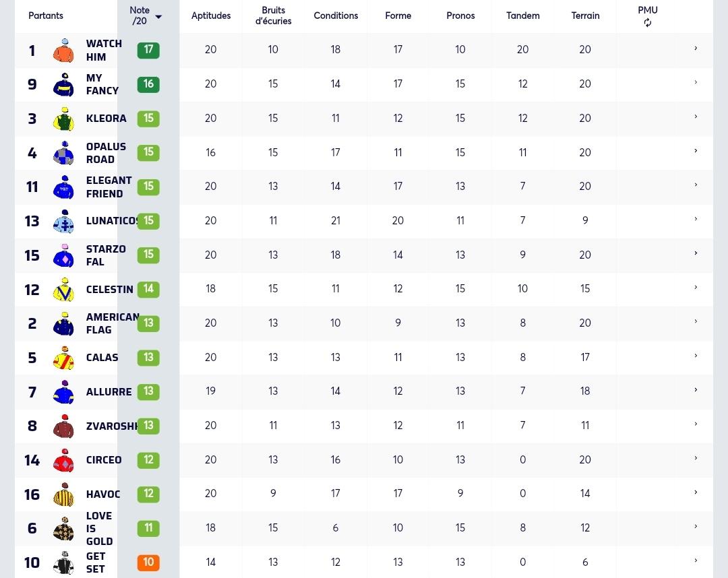The image size is (728, 578).
Task: Expand Watch Him row details chevron
Action: tap(696, 49)
